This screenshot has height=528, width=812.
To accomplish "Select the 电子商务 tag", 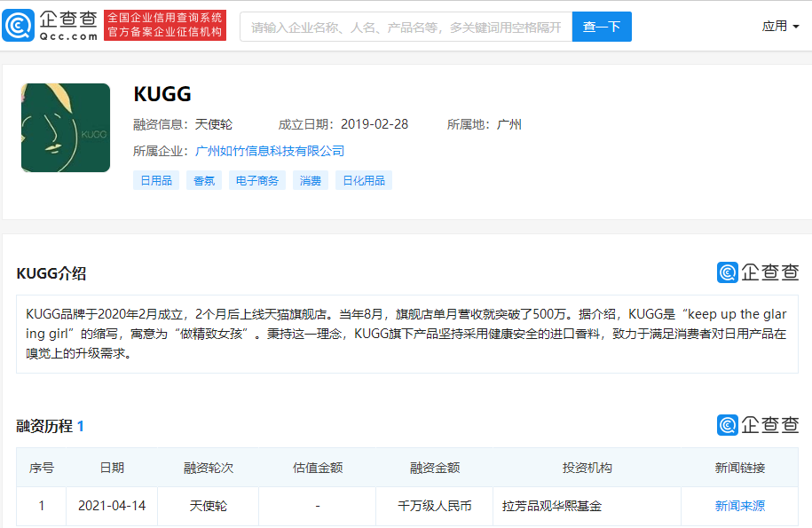I will tap(257, 181).
